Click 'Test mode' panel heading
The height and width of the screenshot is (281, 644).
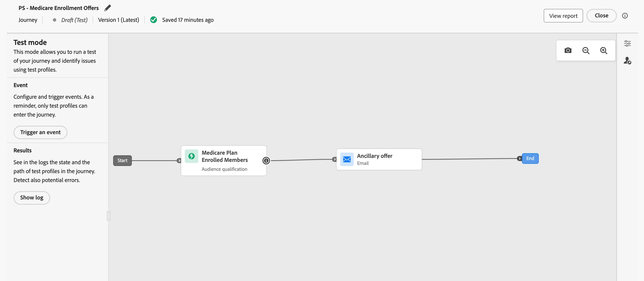tap(30, 42)
